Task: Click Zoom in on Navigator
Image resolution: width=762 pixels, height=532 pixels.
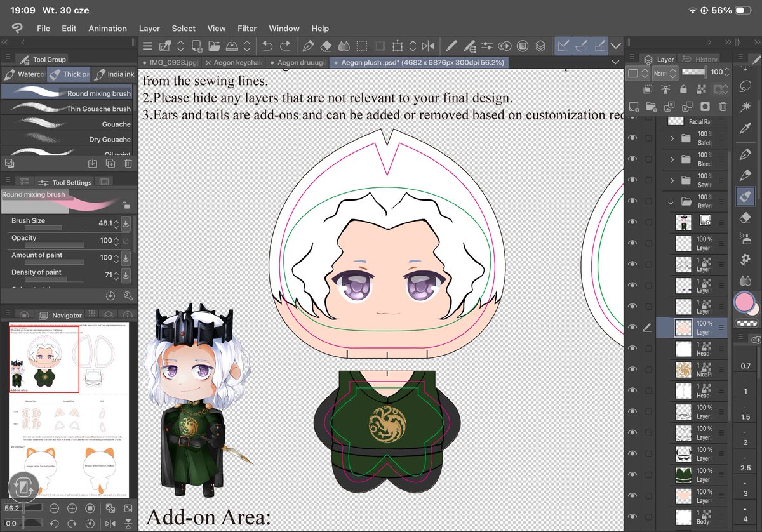Action: 72,509
